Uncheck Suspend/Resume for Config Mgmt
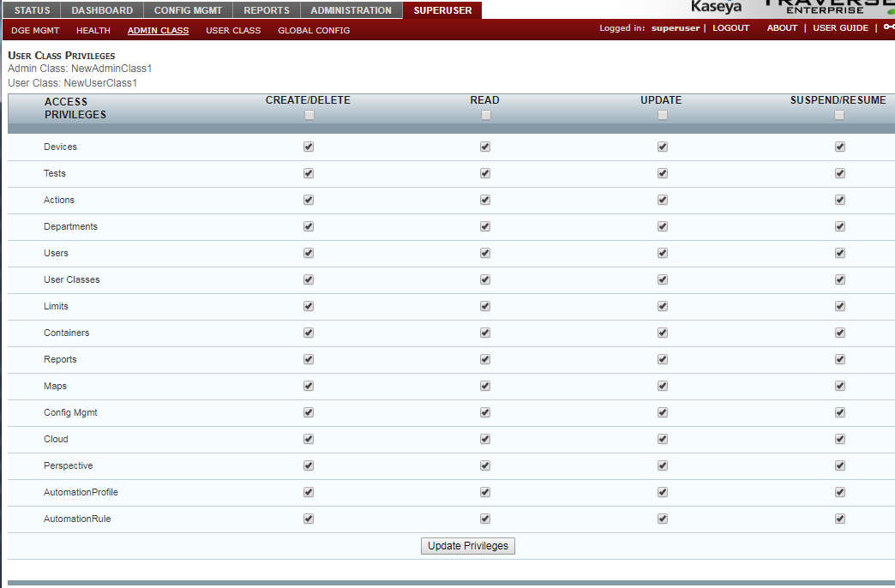This screenshot has height=588, width=895. 840,412
